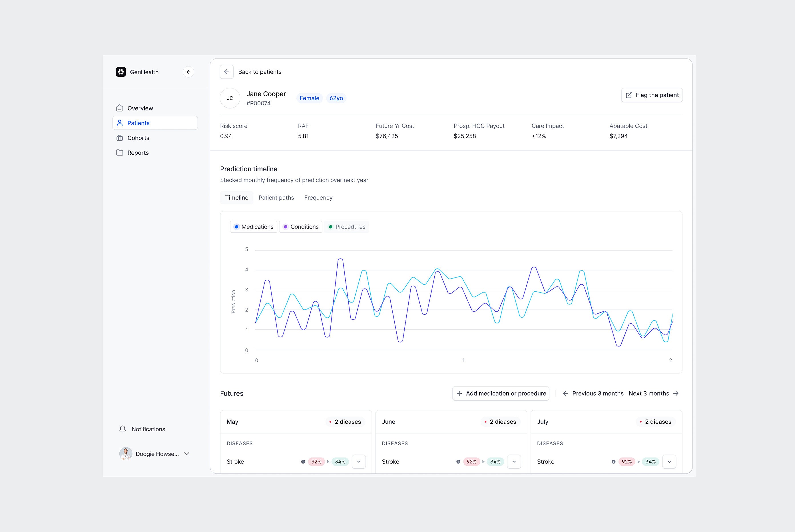Open the Reports menu item
Screen dimensions: 795x532
[x=155, y=153]
